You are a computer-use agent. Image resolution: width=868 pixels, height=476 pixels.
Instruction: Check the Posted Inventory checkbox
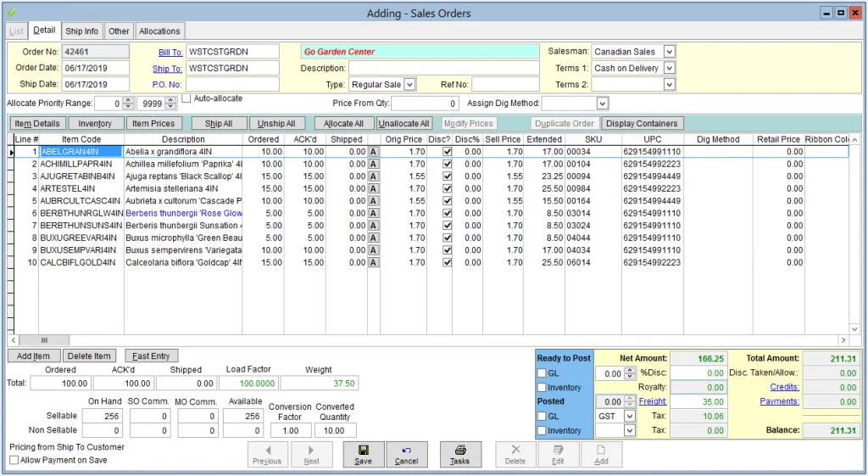tap(542, 430)
